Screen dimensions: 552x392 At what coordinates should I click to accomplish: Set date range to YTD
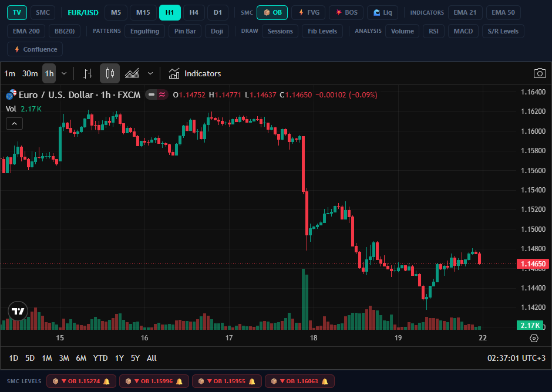[x=100, y=358]
